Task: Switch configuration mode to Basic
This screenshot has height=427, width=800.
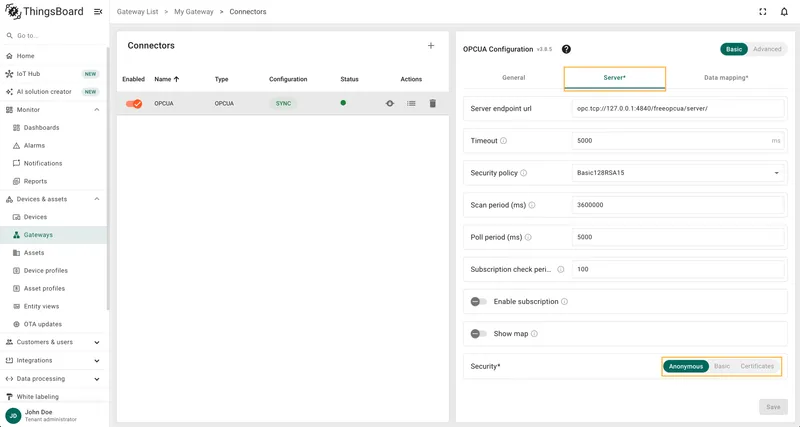Action: [734, 49]
